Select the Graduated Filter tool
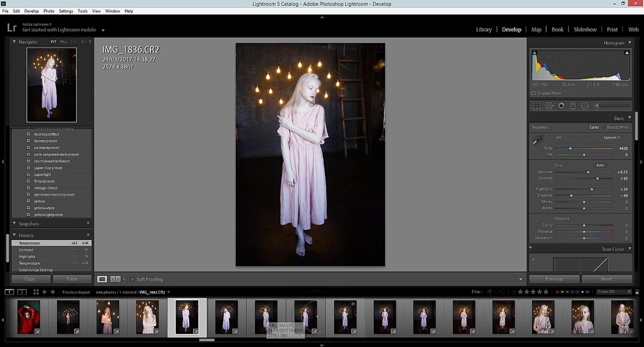Viewport: 644px width, 347px height. pos(573,106)
